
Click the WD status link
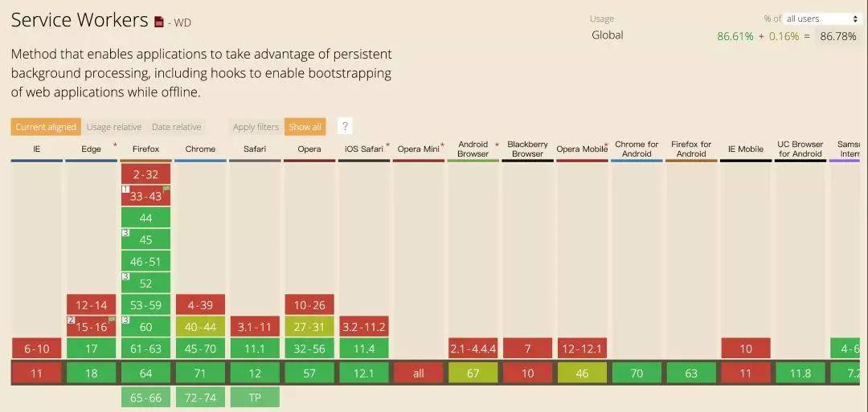click(x=182, y=22)
